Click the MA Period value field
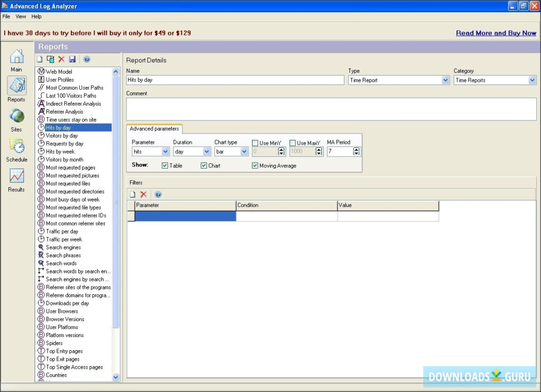This screenshot has width=541, height=392. (340, 151)
